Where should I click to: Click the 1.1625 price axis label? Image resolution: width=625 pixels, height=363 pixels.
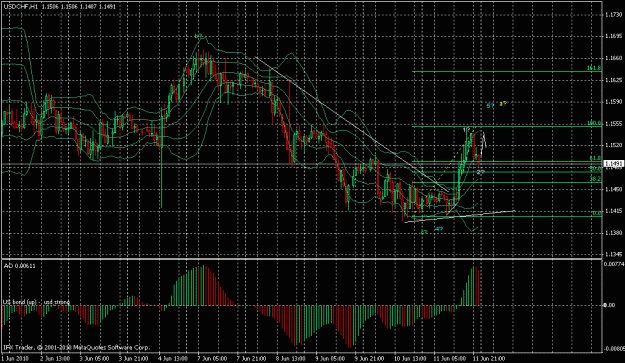pos(613,80)
